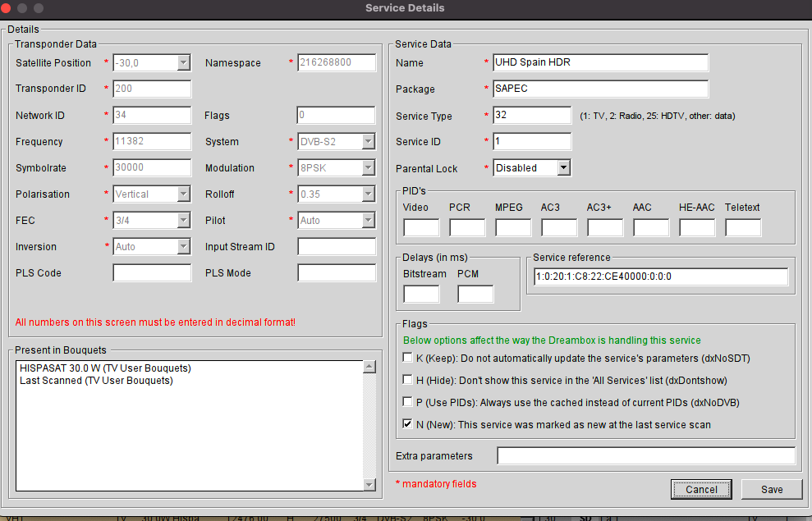Click the Extra parameters field
The image size is (812, 521).
(645, 456)
